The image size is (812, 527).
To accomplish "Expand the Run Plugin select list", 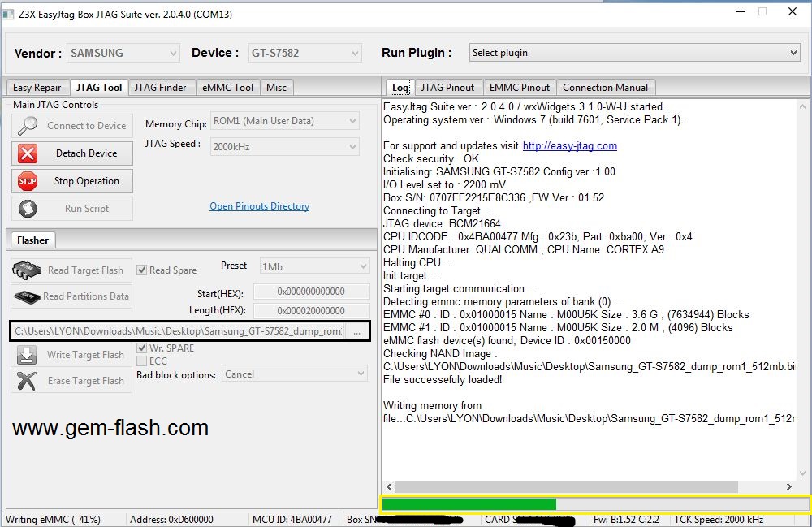I will [635, 53].
